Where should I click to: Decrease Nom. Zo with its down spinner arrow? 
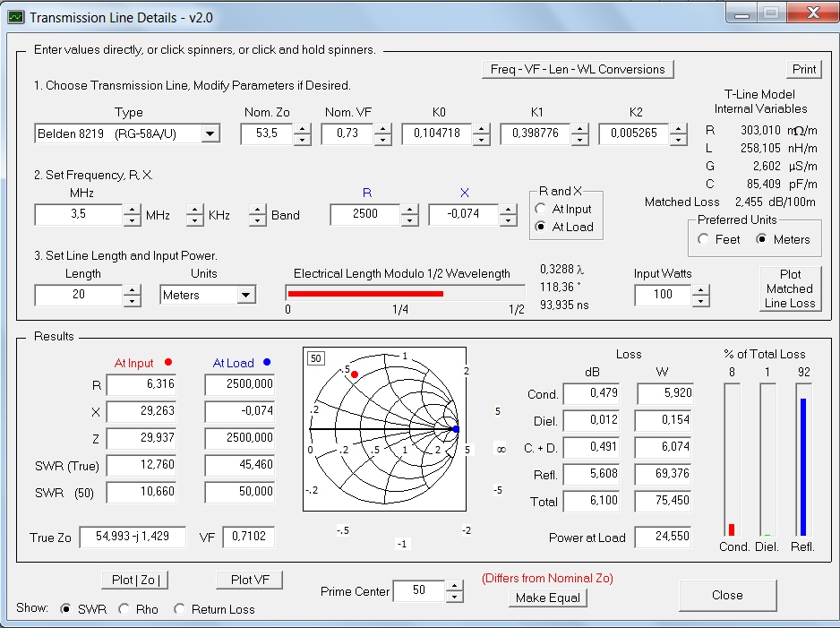(302, 140)
